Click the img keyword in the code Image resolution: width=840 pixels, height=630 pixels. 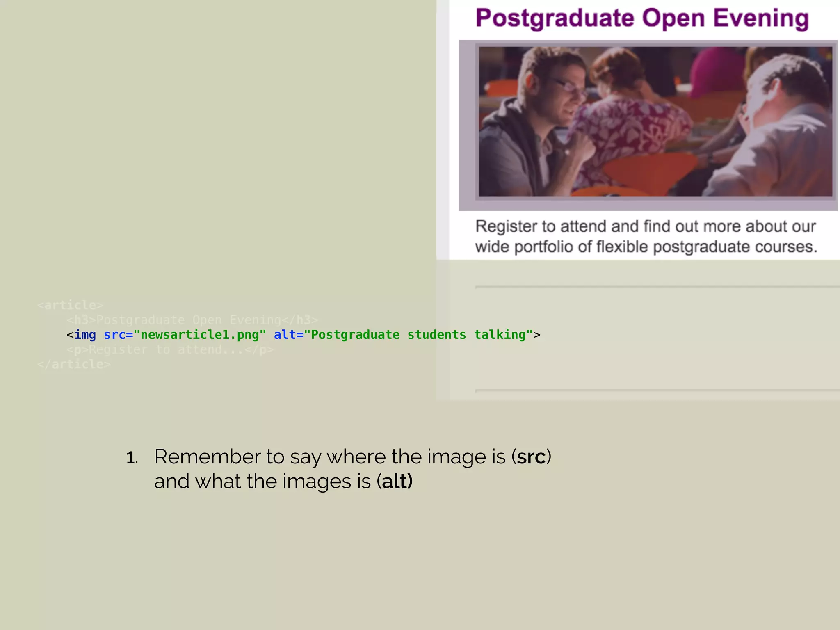(85, 335)
